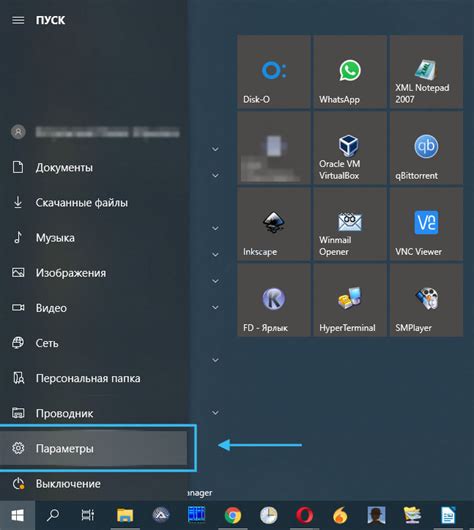Click the Выключение power button
Screen dimensions: 474x530
tap(93, 484)
